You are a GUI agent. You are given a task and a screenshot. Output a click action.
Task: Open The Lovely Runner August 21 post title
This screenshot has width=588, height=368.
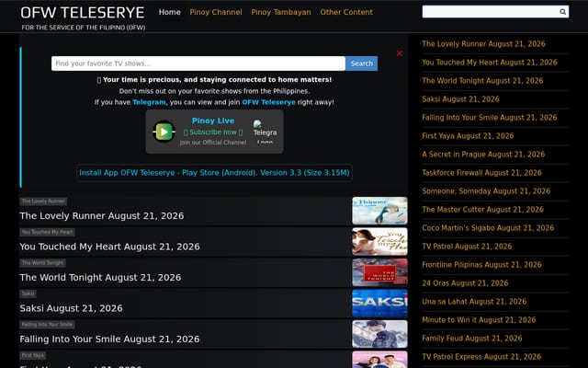click(102, 216)
